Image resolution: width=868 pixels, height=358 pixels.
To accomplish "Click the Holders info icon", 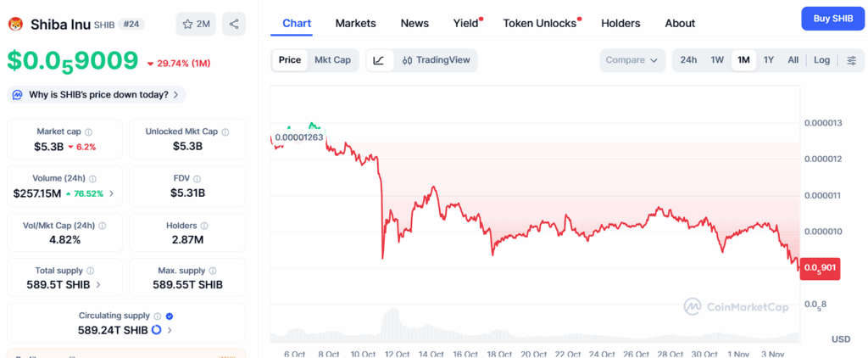I will 205,226.
